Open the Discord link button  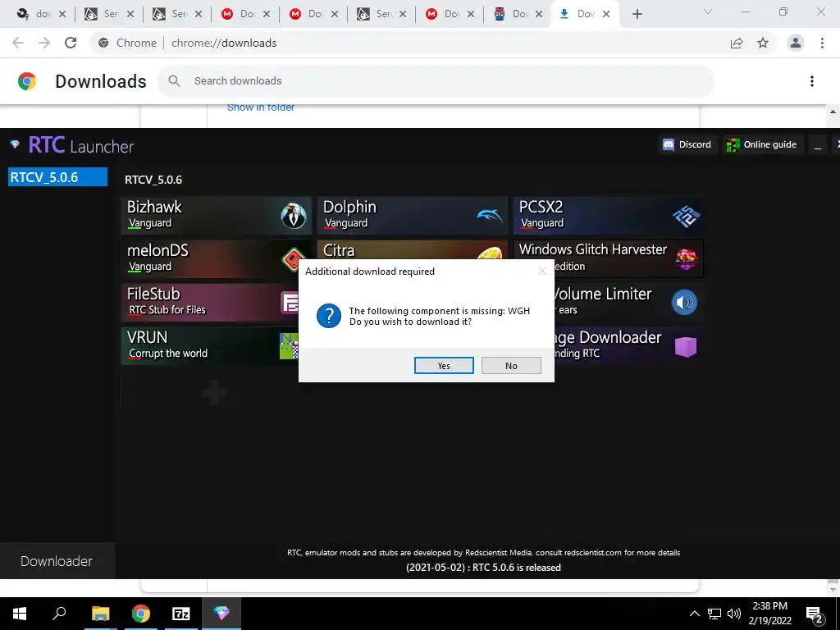point(687,144)
